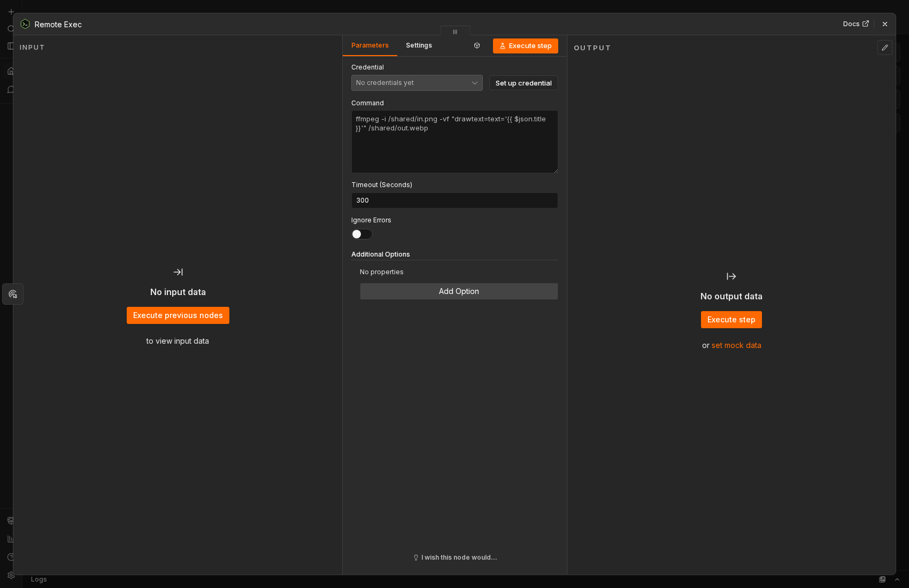Open the Docs external link
The width and height of the screenshot is (909, 588).
click(856, 24)
